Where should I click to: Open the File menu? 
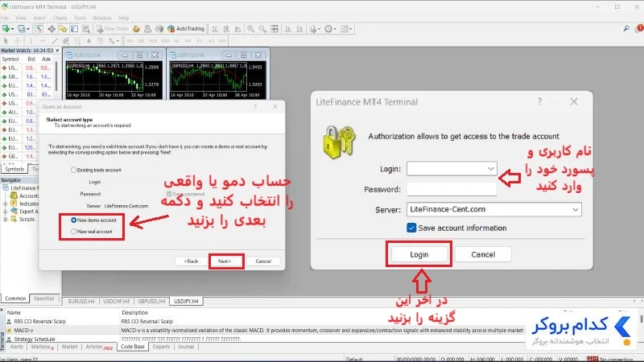point(5,18)
